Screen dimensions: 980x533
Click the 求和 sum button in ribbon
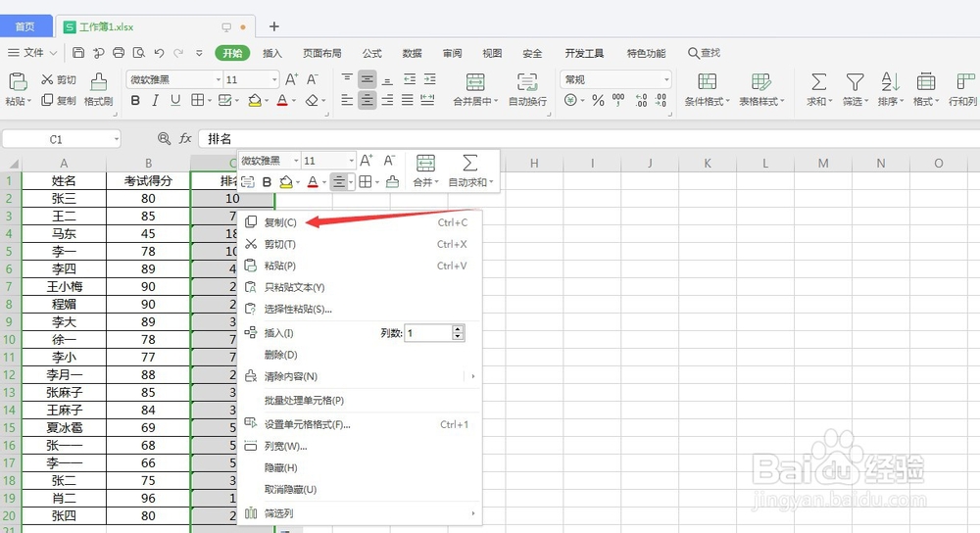coord(818,89)
